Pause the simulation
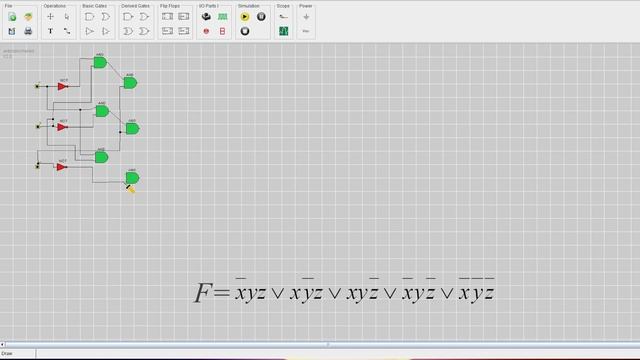 click(261, 17)
